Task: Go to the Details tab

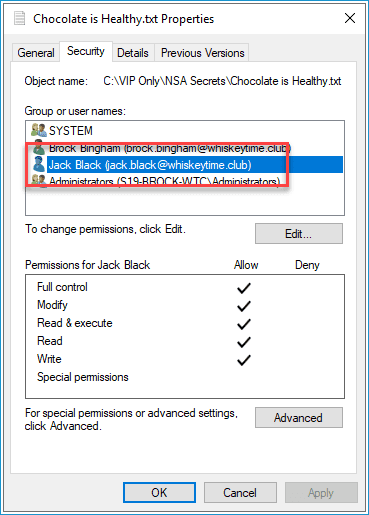Action: (133, 53)
